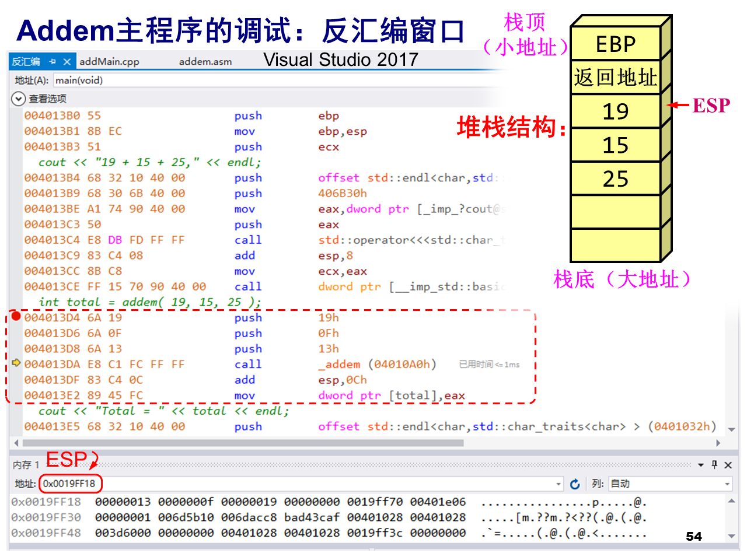Select the line 004013B9 push 406B30h

pos(196,193)
